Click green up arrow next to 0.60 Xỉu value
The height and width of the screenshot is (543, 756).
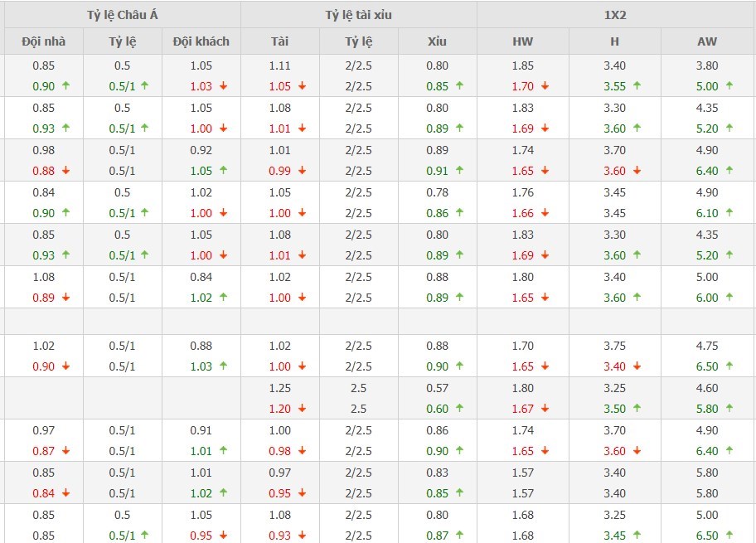click(459, 408)
